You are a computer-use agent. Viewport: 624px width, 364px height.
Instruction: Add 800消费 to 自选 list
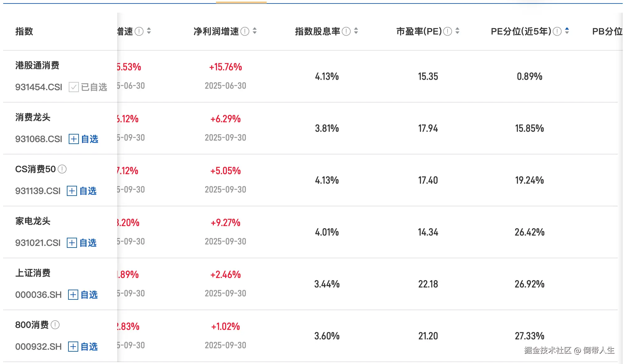pyautogui.click(x=83, y=347)
